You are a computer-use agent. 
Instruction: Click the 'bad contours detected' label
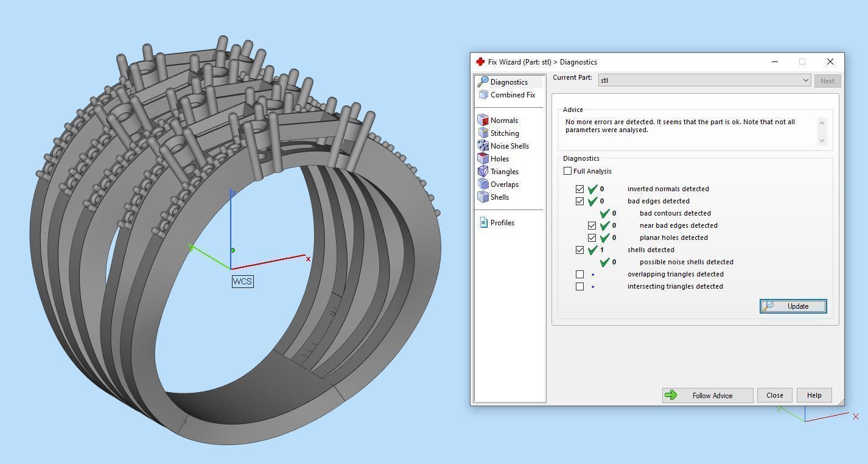675,213
